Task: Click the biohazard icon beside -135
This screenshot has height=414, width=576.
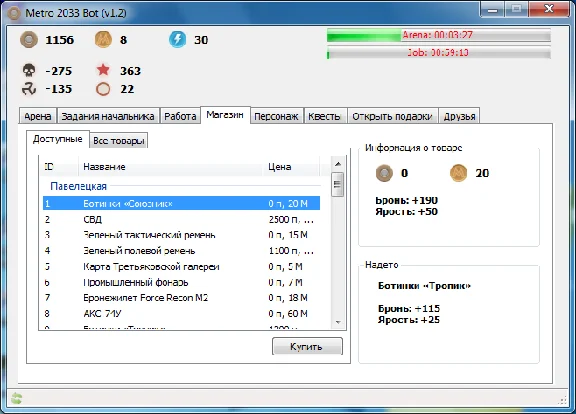Action: click(29, 89)
